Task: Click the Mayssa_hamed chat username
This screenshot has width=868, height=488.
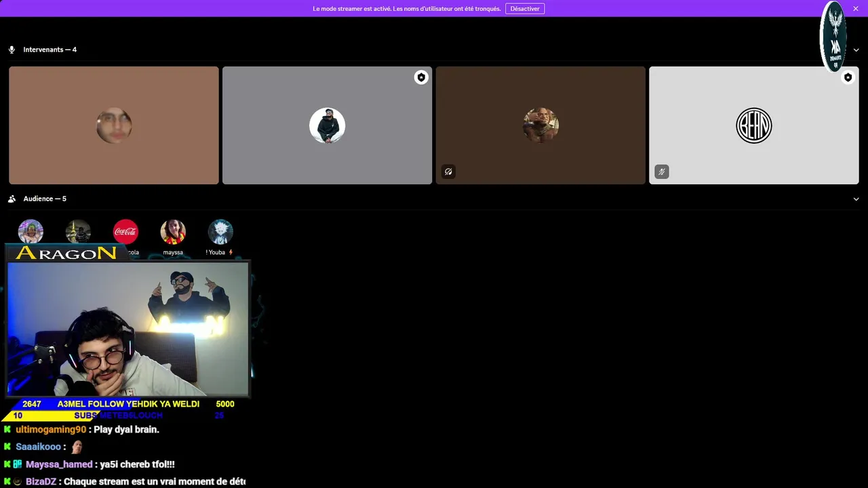Action: point(59,464)
